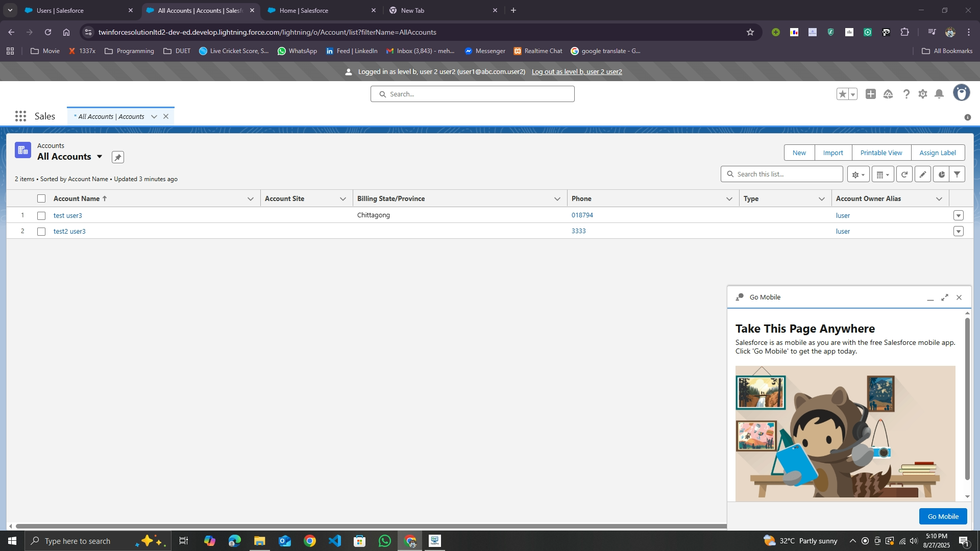980x551 pixels.
Task: Open the App Launcher grid icon
Action: (x=20, y=116)
